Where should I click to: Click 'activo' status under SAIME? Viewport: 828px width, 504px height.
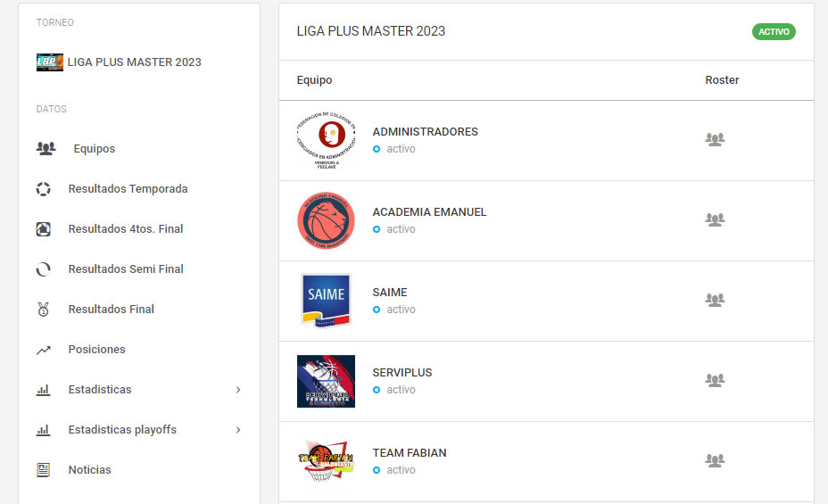pyautogui.click(x=401, y=310)
